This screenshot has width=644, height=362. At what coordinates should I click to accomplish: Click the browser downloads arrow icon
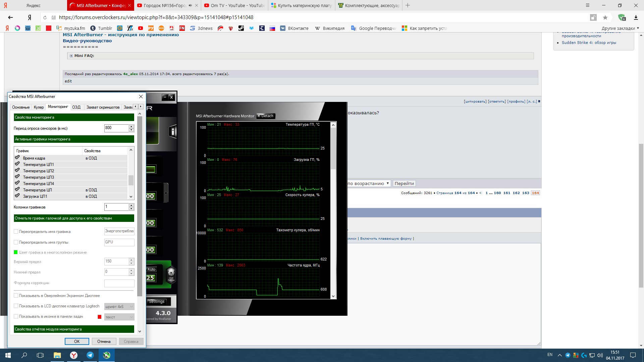pos(636,17)
